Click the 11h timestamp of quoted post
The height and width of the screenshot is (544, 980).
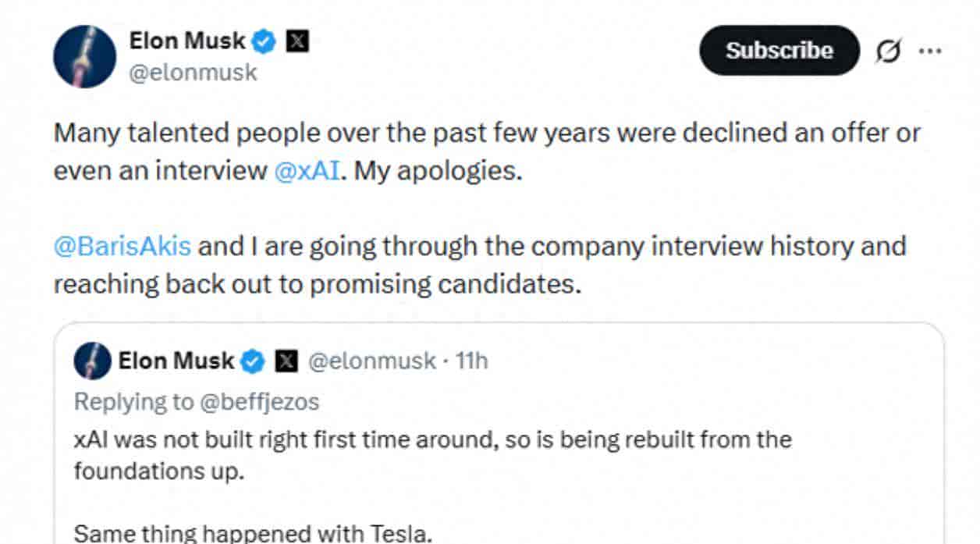point(471,361)
